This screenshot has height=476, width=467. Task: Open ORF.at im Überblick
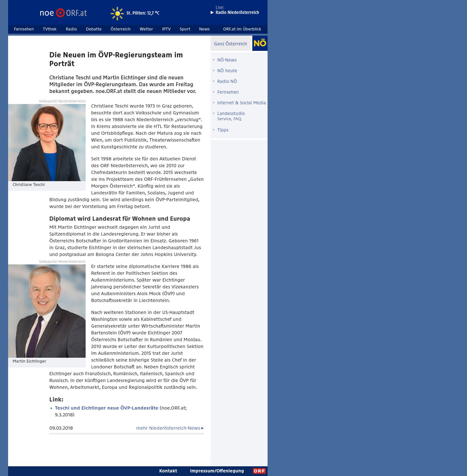pos(242,29)
